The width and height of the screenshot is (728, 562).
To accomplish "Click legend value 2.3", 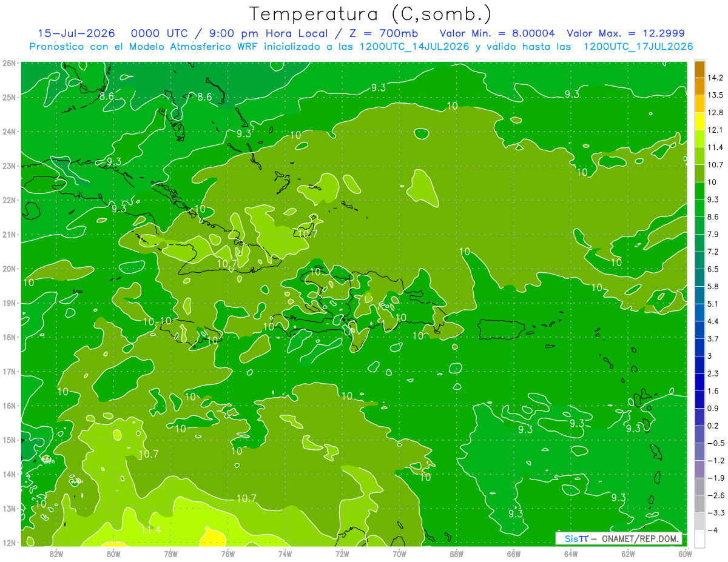I will click(x=713, y=373).
